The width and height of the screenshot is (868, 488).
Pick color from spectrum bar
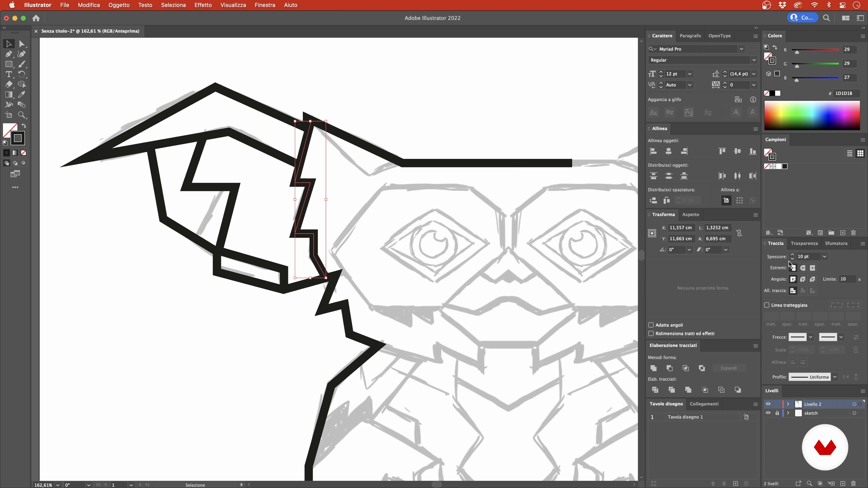pyautogui.click(x=812, y=115)
